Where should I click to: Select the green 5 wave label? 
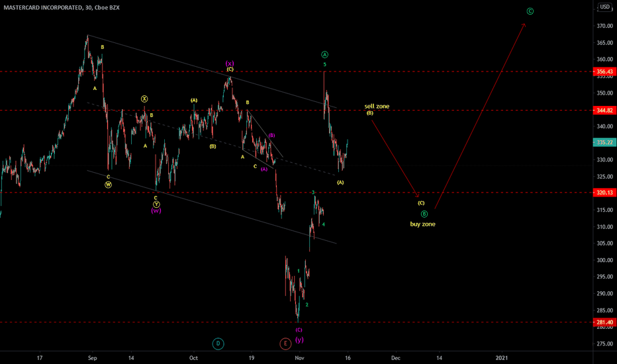pos(324,65)
